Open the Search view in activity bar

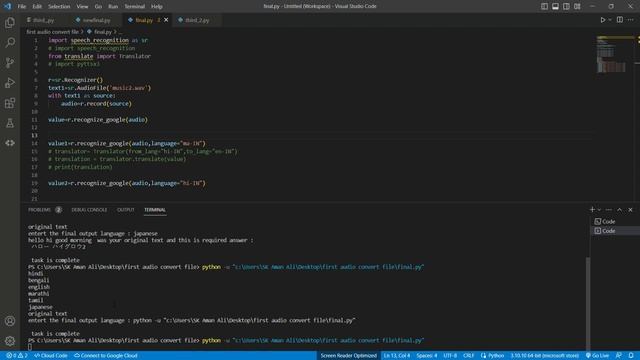tap(10, 42)
